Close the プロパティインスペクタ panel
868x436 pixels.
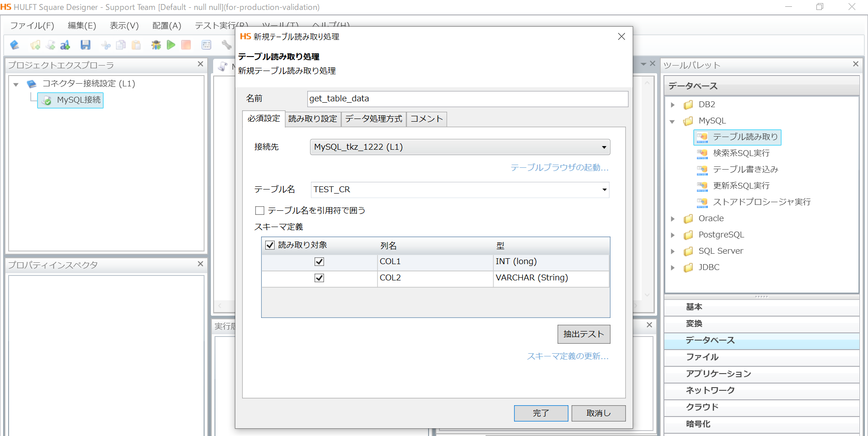click(200, 264)
